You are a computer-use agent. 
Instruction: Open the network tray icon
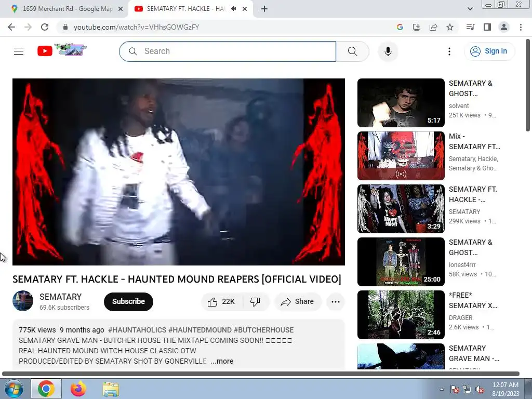pyautogui.click(x=467, y=390)
